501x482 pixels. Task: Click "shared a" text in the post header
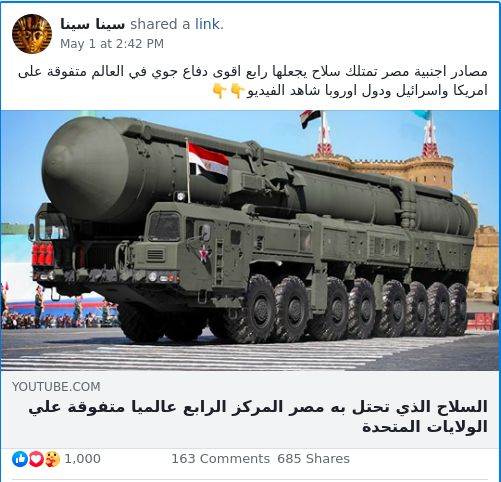click(x=160, y=24)
